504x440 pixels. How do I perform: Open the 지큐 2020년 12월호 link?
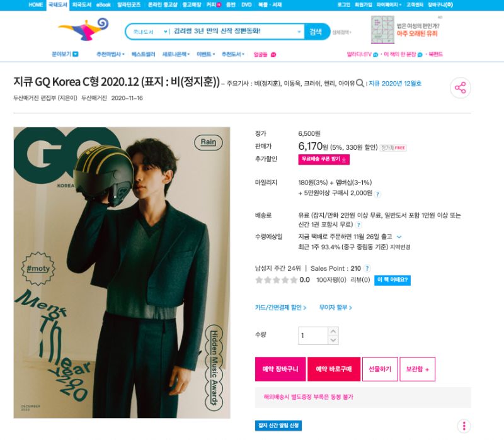click(395, 84)
